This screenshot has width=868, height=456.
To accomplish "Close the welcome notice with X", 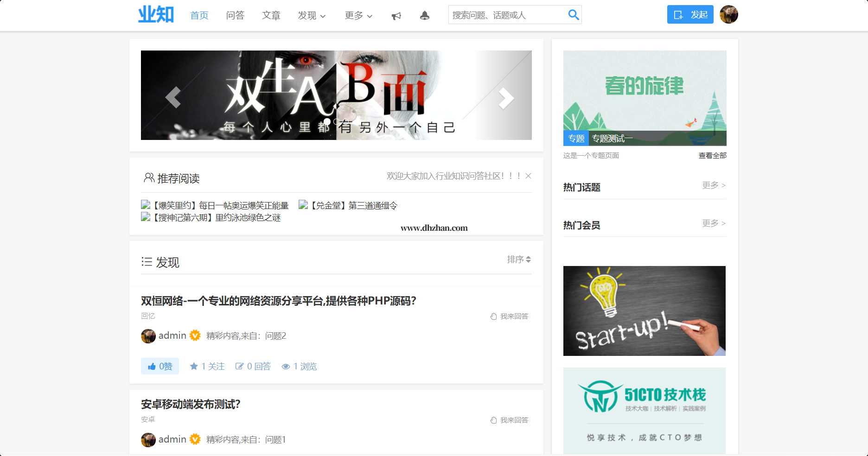I will coord(528,176).
